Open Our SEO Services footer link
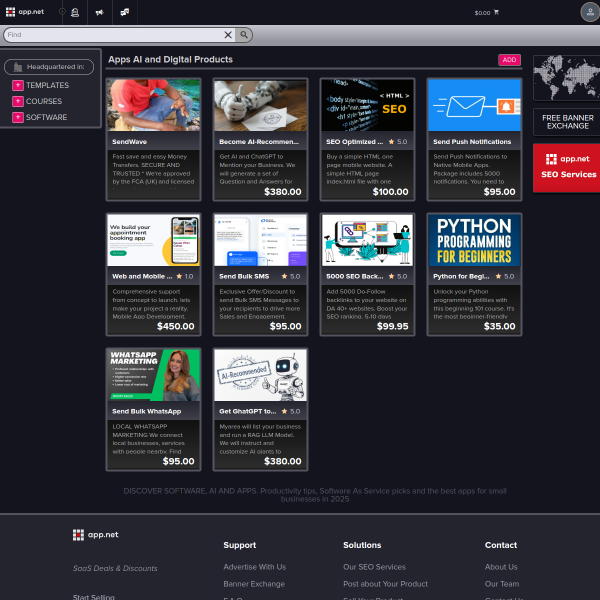The image size is (600, 600). coord(374,567)
